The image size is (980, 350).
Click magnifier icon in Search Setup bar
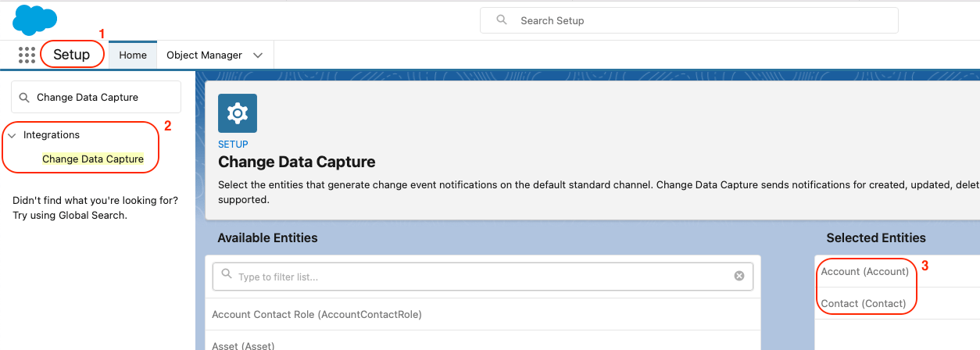(x=502, y=20)
